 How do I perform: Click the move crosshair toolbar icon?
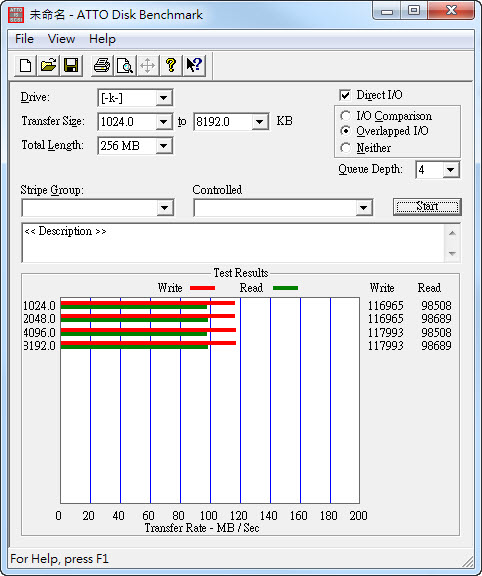click(148, 66)
